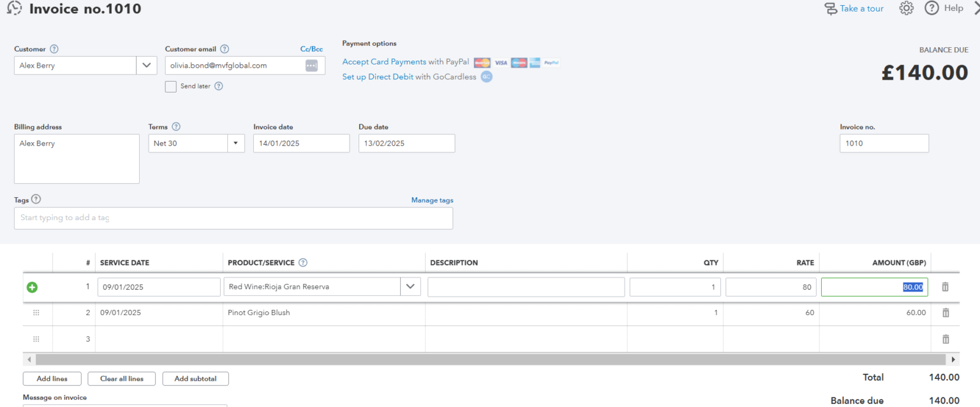Open the Customer dropdown
980x407 pixels.
[147, 65]
